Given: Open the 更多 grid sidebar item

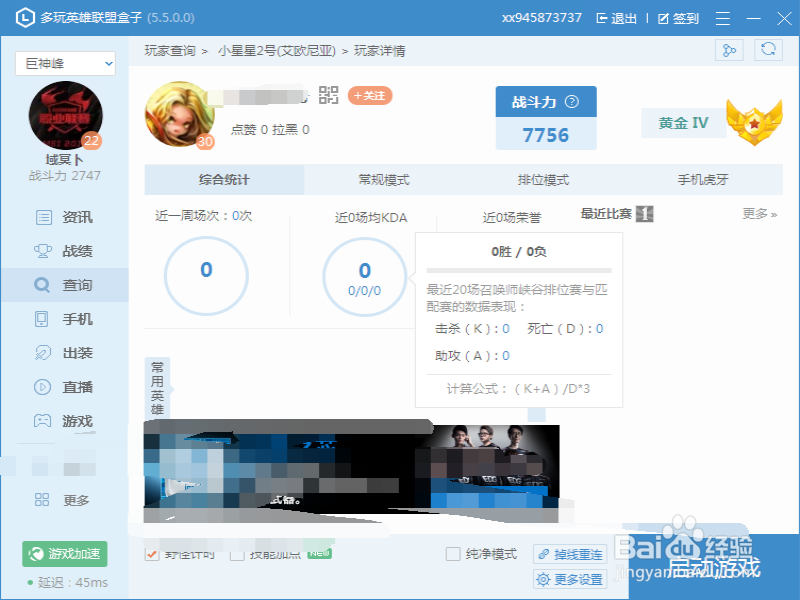Looking at the screenshot, I should (64, 500).
